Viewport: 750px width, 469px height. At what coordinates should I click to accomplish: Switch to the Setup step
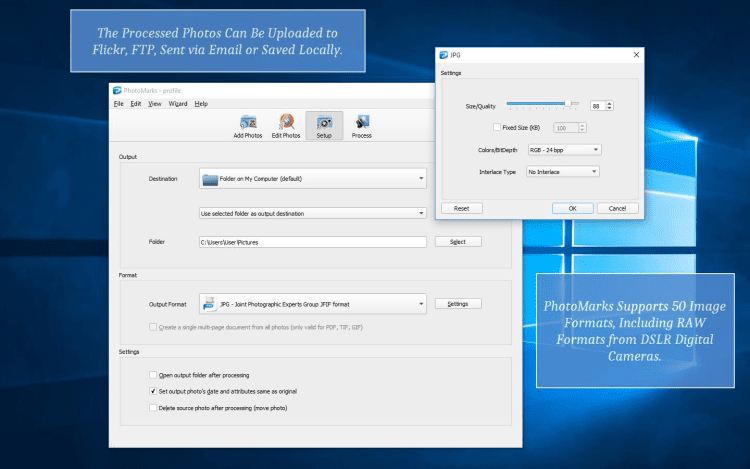[324, 126]
